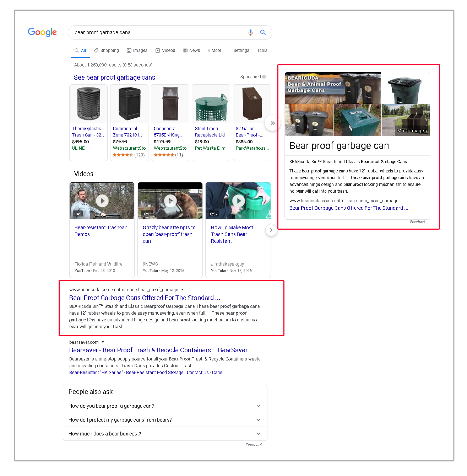Click the blue search magnifier icon

pos(263,32)
